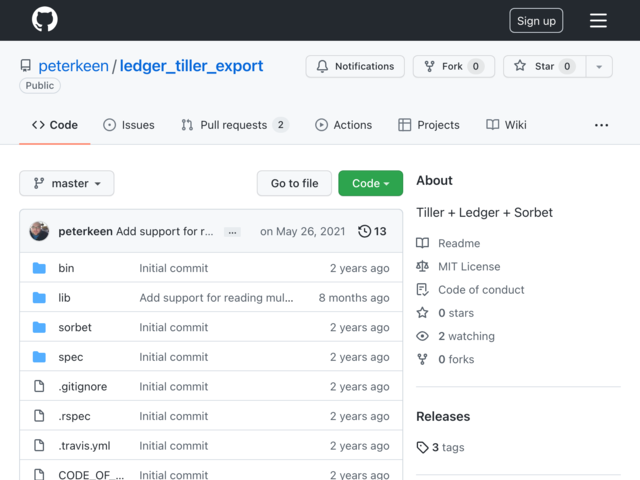Click the .gitignore file icon

click(x=39, y=386)
